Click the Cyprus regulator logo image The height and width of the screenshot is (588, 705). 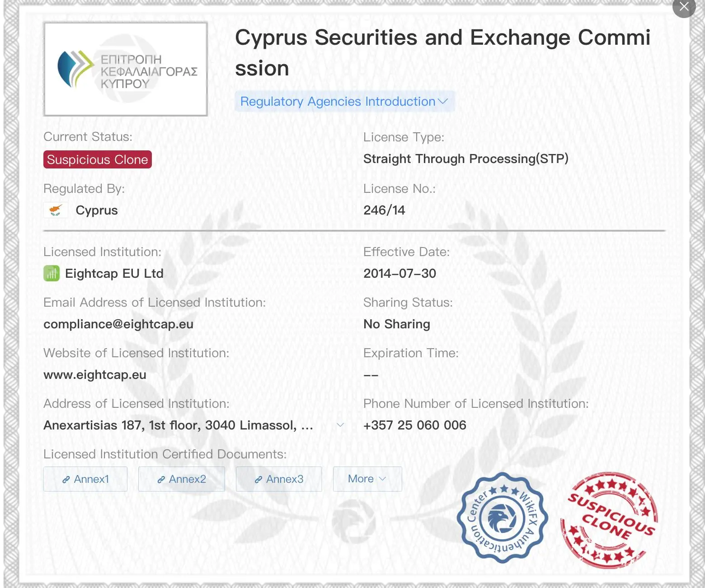pyautogui.click(x=126, y=69)
